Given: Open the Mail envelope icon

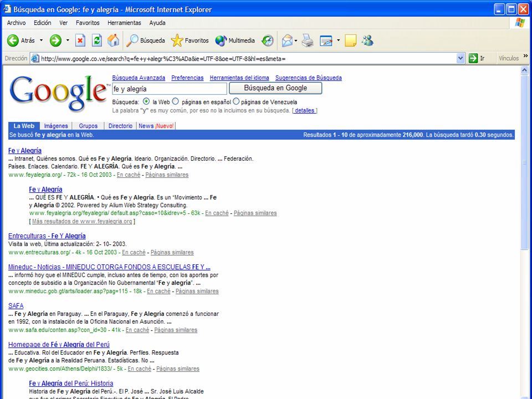Looking at the screenshot, I should pos(287,40).
